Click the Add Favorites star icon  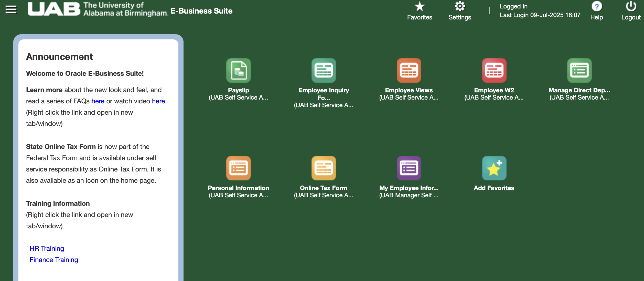(494, 168)
